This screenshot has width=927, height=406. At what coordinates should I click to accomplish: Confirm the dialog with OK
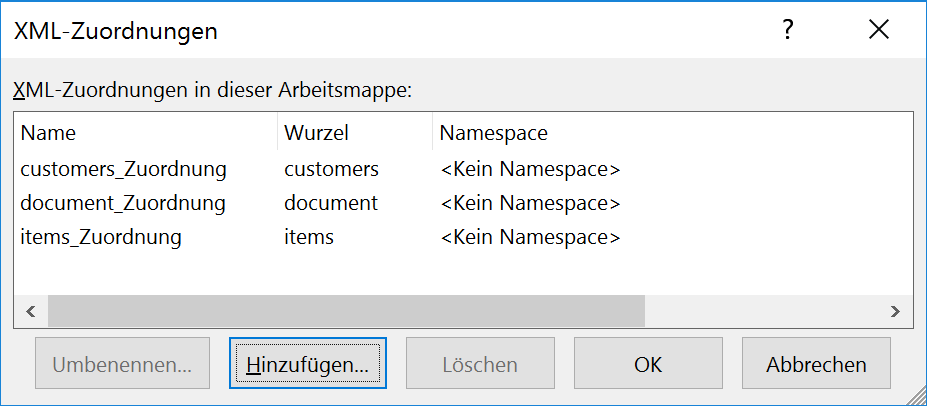pos(648,365)
